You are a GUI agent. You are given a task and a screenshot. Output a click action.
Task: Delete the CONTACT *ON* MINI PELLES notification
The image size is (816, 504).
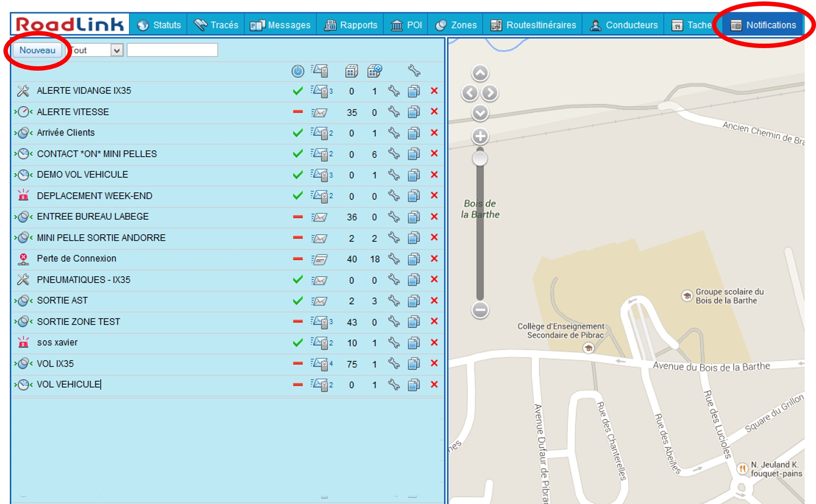coord(434,154)
